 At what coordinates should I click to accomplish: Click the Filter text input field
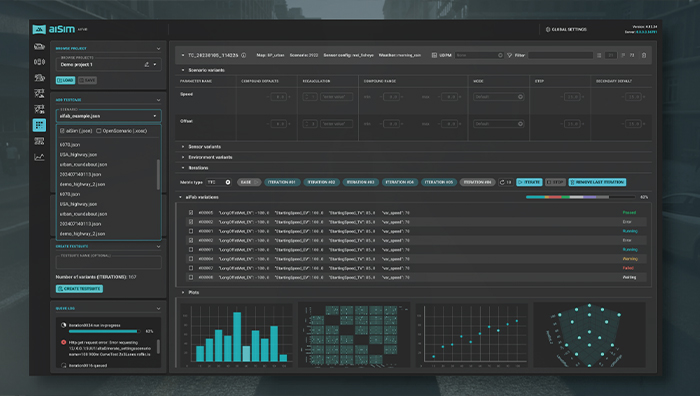pos(560,55)
